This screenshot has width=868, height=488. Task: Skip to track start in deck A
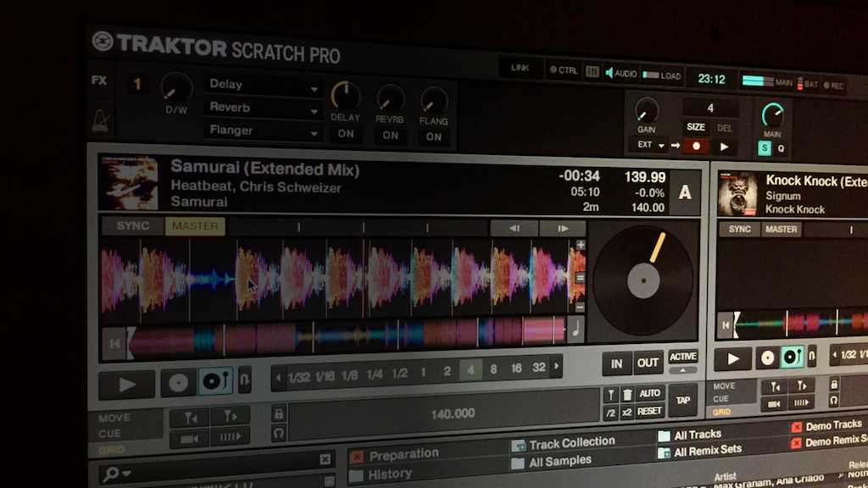click(114, 344)
